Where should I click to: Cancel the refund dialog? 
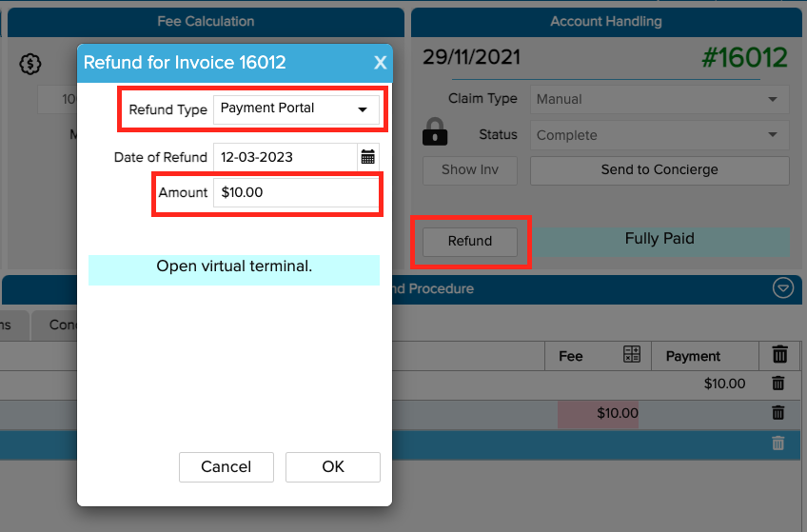pos(226,466)
